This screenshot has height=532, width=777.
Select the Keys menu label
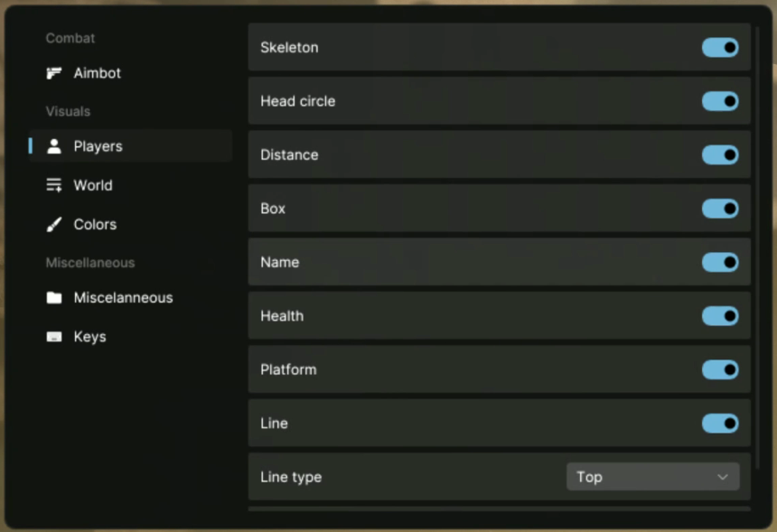(89, 337)
